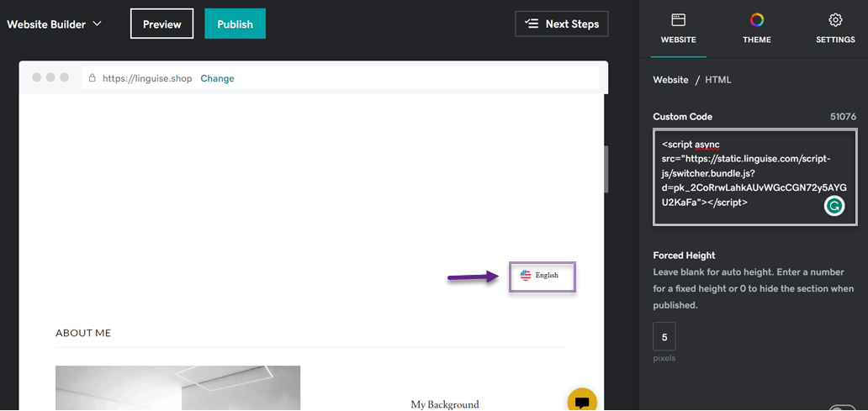868x411 pixels.
Task: Click inside the Custom Code text area
Action: tap(754, 177)
